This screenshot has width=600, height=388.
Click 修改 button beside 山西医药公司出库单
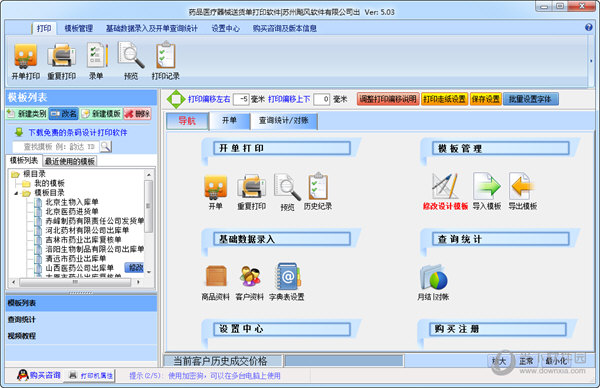pyautogui.click(x=135, y=267)
